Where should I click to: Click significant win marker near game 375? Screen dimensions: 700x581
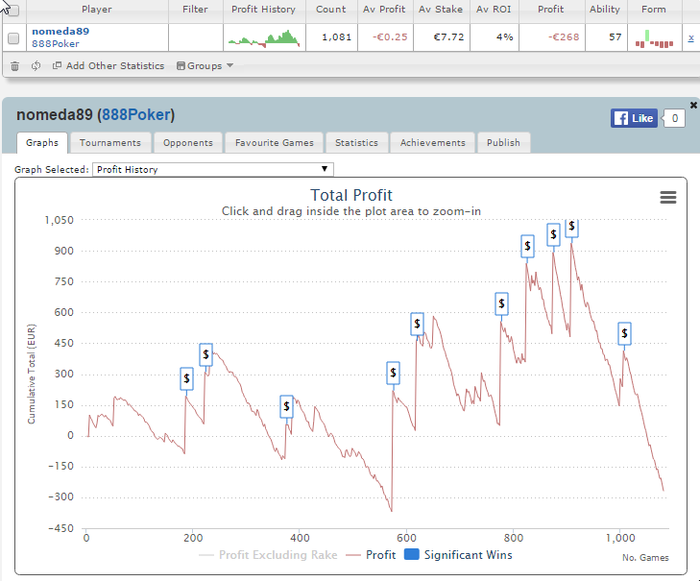point(287,407)
